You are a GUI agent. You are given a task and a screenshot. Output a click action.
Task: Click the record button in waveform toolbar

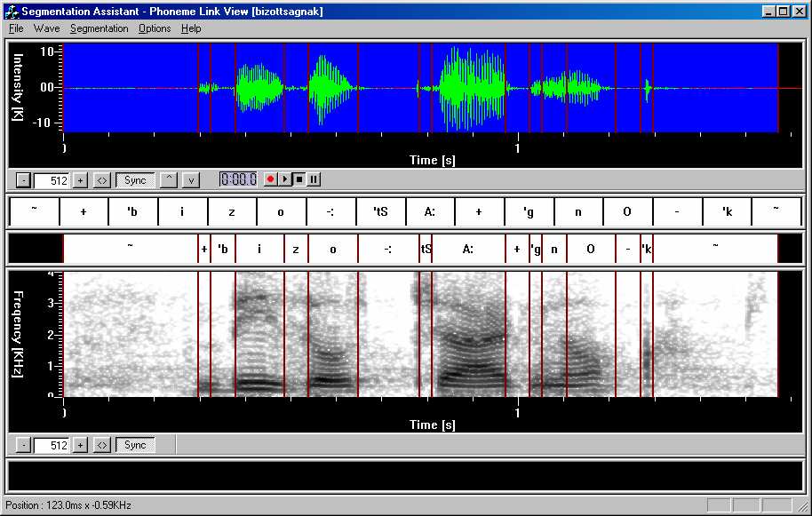coord(270,179)
